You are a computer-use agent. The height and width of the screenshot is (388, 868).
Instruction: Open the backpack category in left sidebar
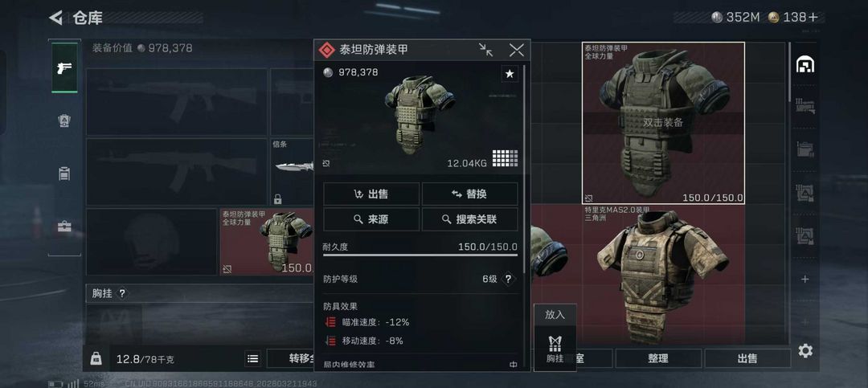point(64,120)
